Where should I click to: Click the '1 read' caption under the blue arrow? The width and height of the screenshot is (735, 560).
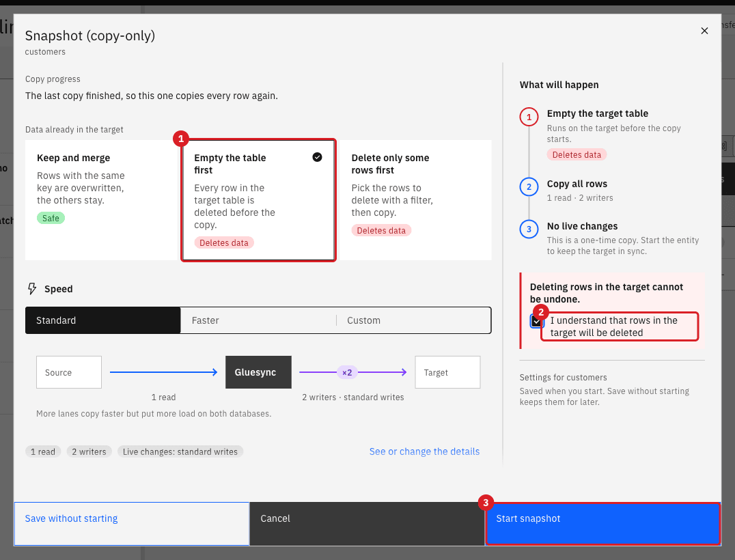click(163, 397)
